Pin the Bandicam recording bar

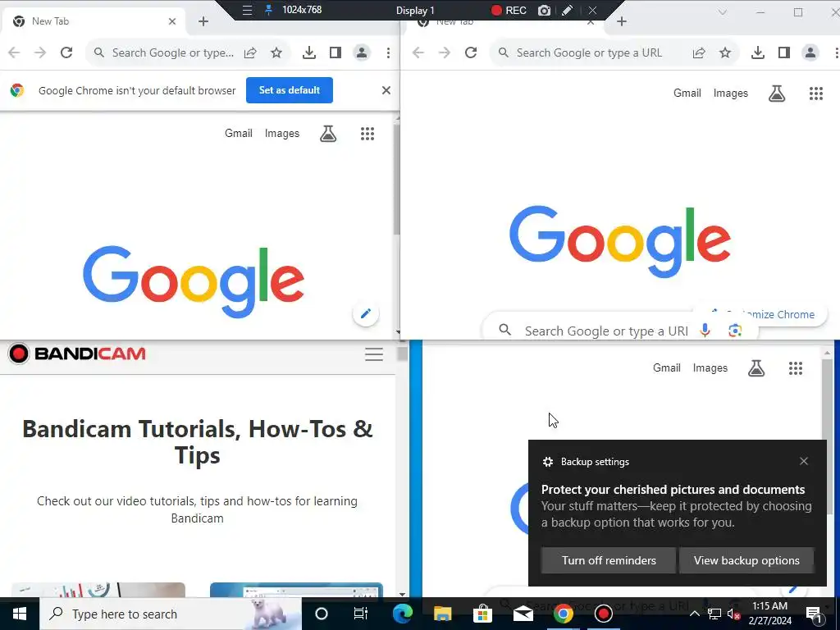268,10
